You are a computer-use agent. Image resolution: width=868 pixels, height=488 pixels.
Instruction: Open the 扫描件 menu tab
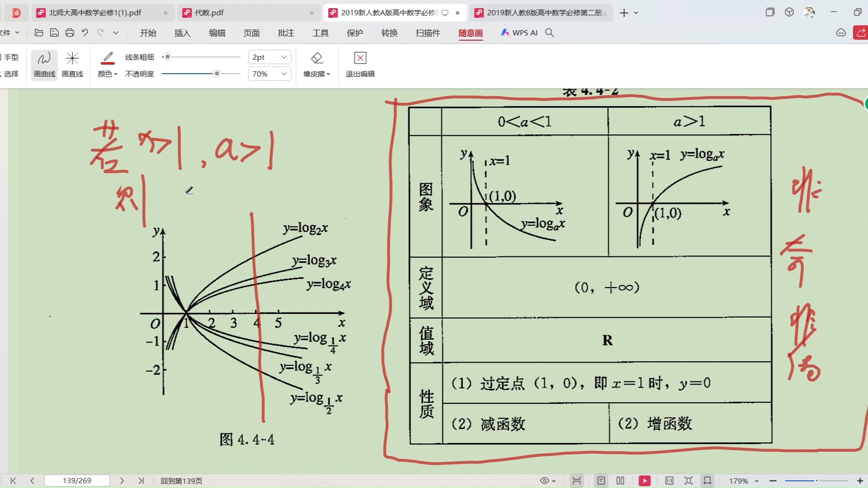tap(428, 33)
